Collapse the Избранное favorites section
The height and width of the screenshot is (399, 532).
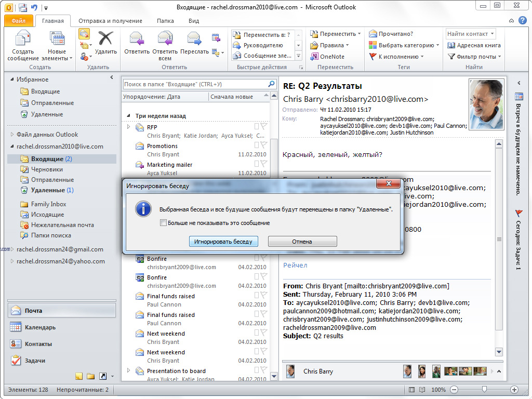click(12, 79)
